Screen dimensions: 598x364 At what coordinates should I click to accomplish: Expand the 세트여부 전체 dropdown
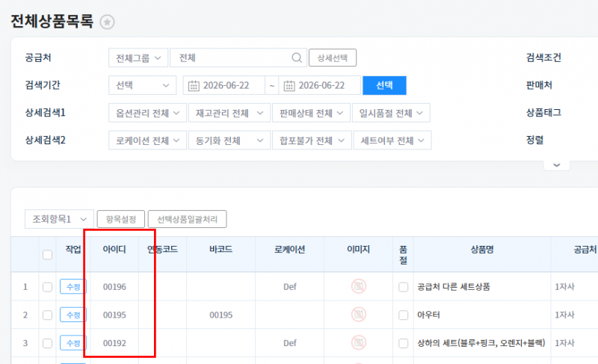[392, 141]
